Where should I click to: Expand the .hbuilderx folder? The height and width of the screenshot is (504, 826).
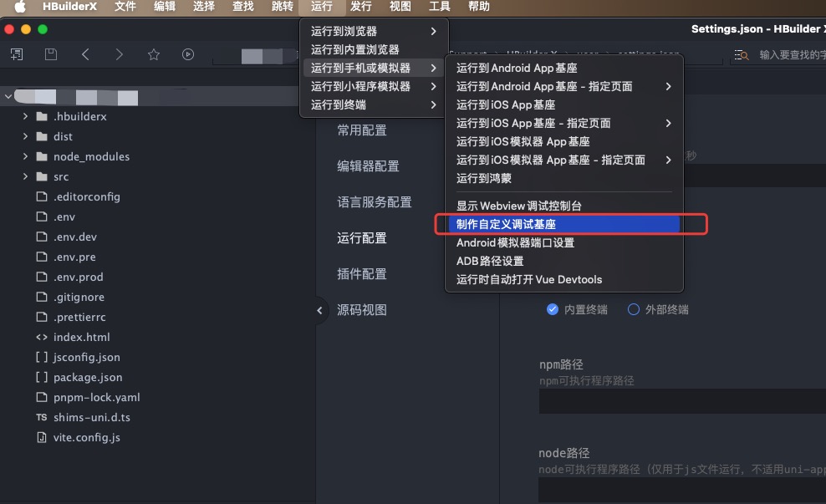tap(25, 116)
